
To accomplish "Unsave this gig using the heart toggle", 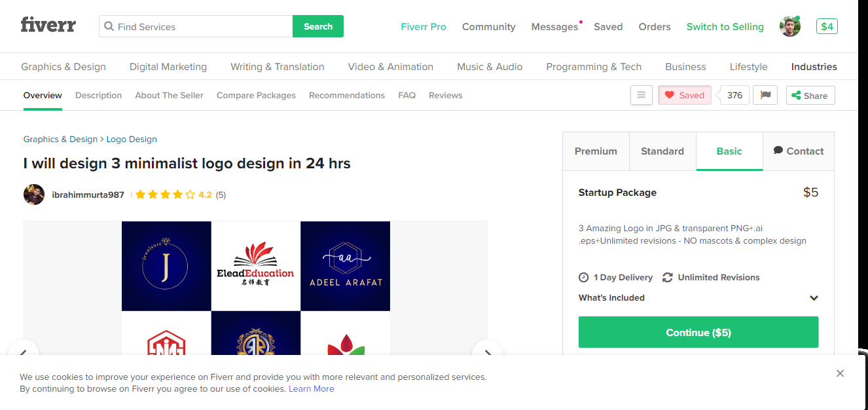I will point(684,95).
